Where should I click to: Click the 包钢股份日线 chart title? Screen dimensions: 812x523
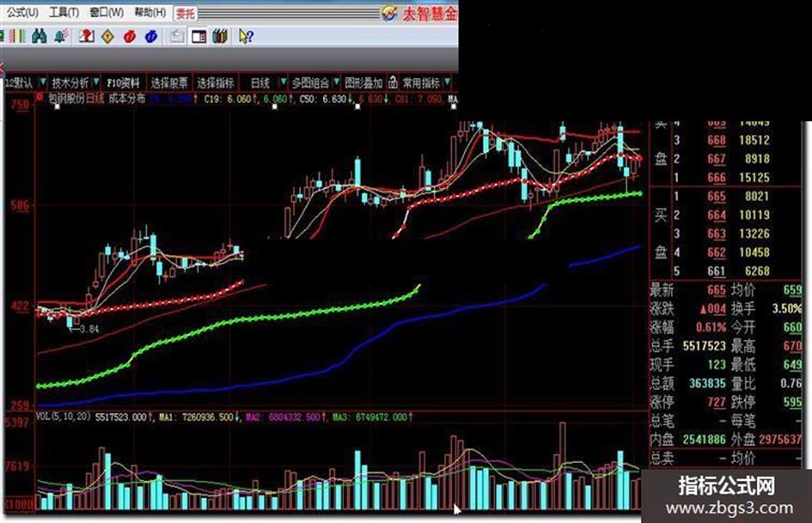tap(76, 99)
